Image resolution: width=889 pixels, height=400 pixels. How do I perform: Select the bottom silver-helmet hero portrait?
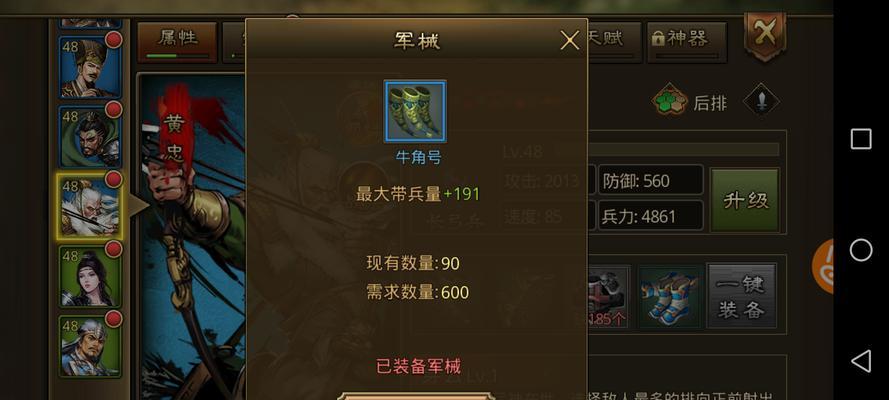coord(90,347)
